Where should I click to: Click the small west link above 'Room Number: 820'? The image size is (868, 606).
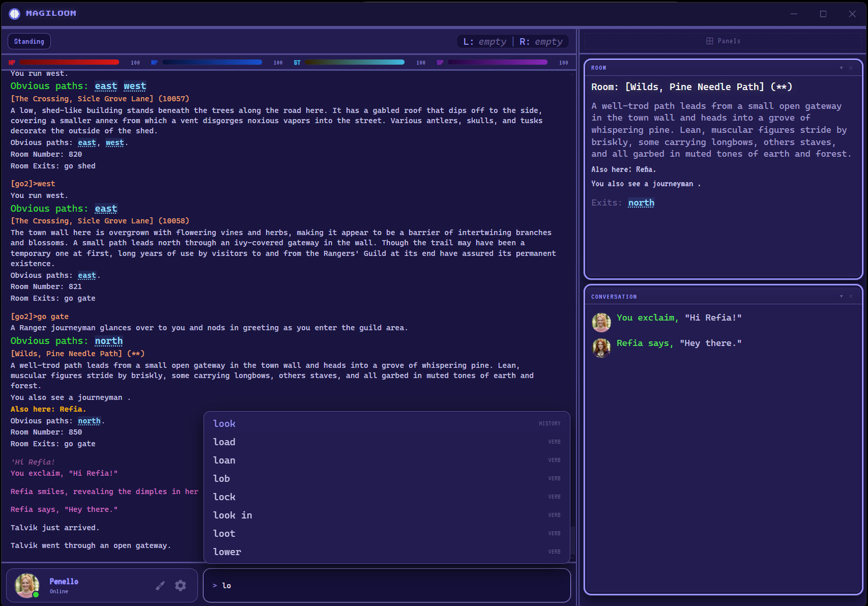114,142
